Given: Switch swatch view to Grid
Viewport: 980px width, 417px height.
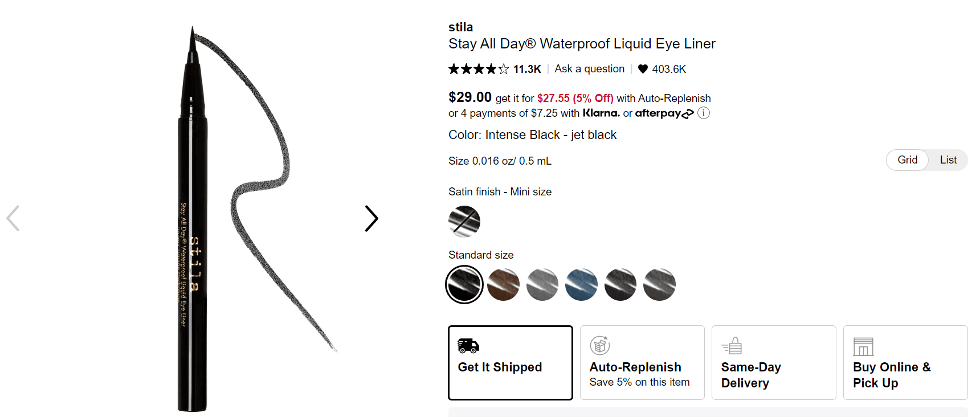Looking at the screenshot, I should click(907, 160).
